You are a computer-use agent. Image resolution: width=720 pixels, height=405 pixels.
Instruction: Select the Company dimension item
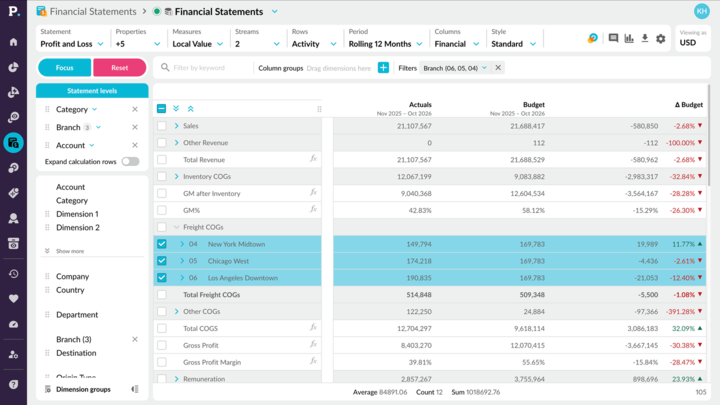pyautogui.click(x=73, y=276)
